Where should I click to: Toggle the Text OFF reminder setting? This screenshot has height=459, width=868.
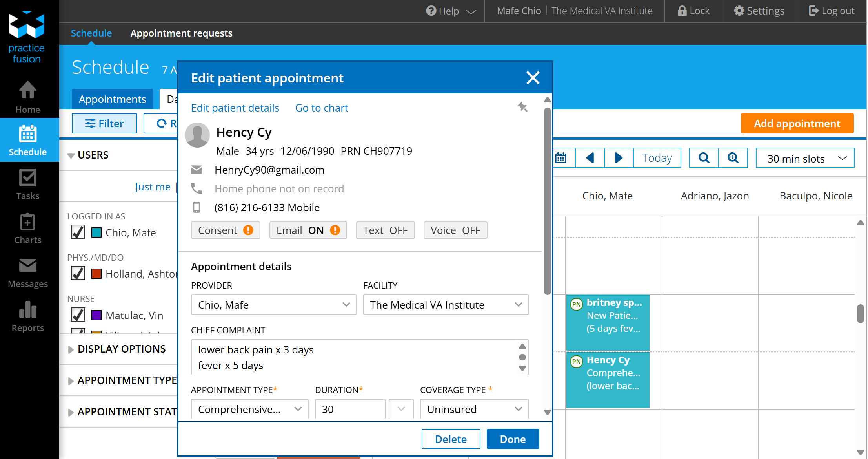pos(385,230)
